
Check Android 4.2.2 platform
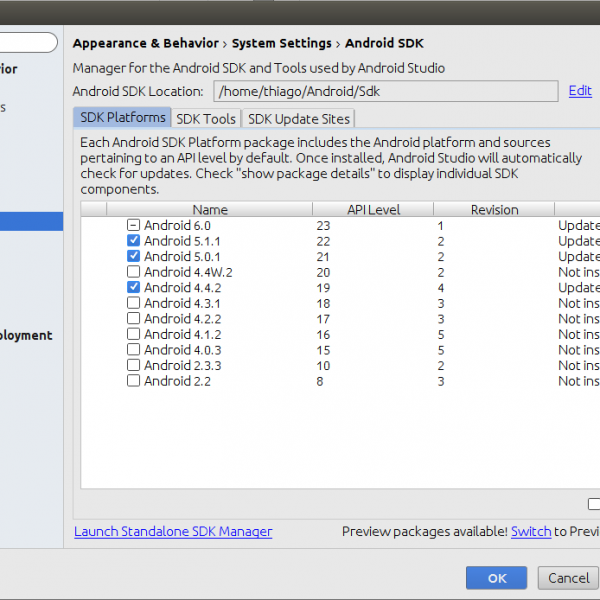point(133,318)
